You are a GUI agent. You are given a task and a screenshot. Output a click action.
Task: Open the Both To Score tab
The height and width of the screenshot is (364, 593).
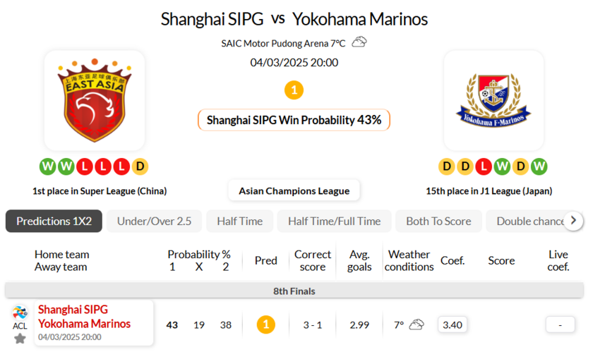[438, 221]
